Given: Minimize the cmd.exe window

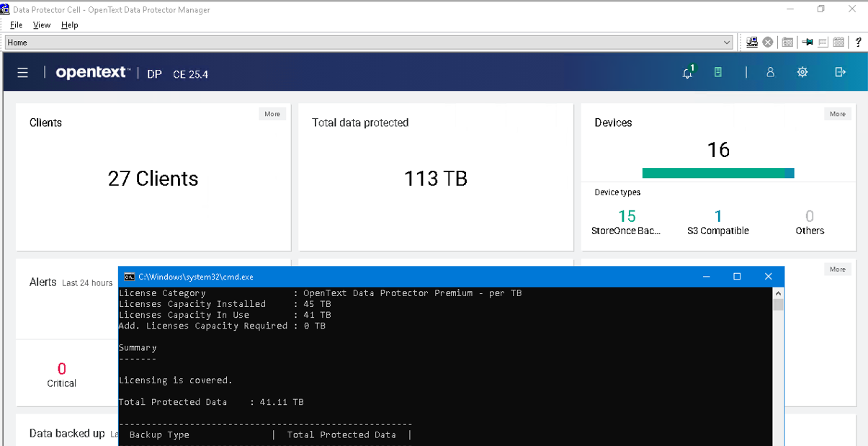Looking at the screenshot, I should (706, 277).
